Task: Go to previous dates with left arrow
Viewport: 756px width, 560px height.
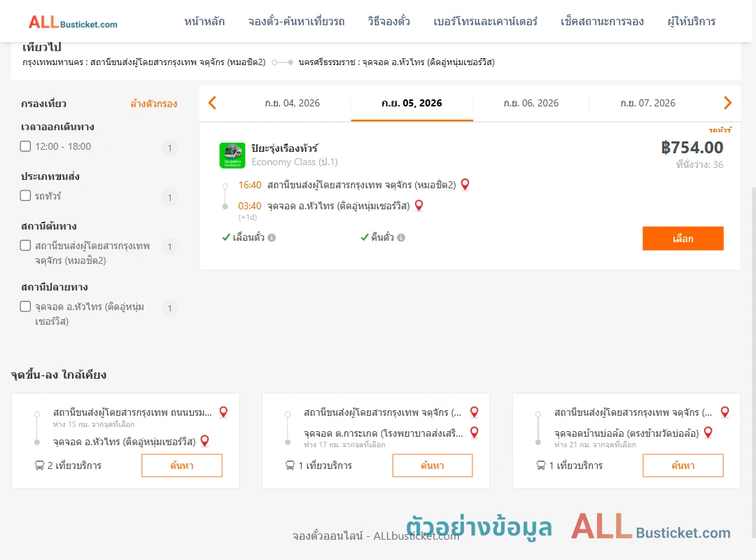Action: pos(212,103)
